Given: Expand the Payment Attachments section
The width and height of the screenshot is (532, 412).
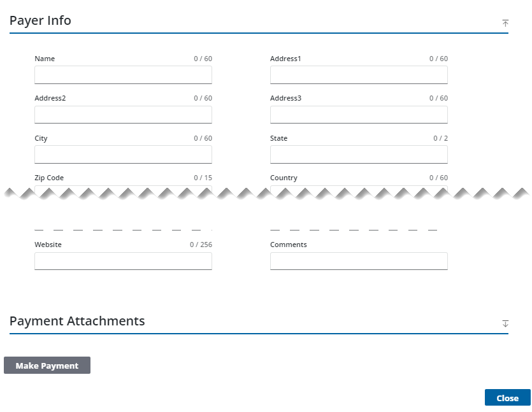Looking at the screenshot, I should pyautogui.click(x=505, y=323).
